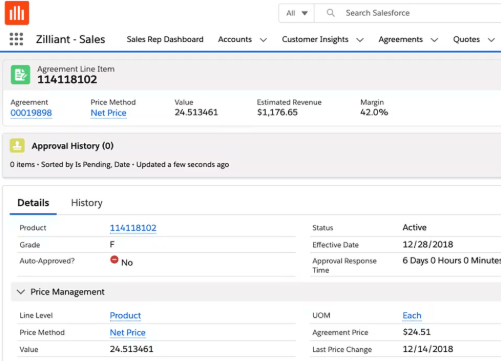Viewport: 501px width, 361px height.
Task: Click Last Price Change 12/14/2018
Action: tap(428, 349)
